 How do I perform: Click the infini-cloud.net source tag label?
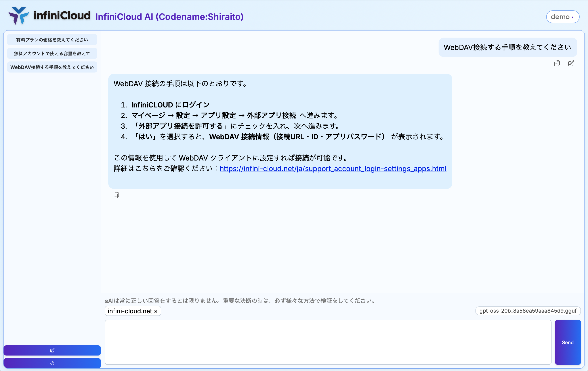(x=130, y=311)
